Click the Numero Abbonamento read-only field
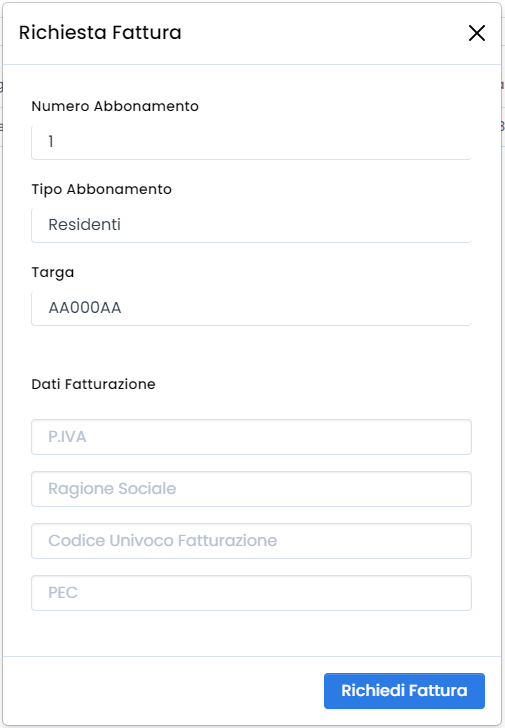The width and height of the screenshot is (505, 728). 252,142
